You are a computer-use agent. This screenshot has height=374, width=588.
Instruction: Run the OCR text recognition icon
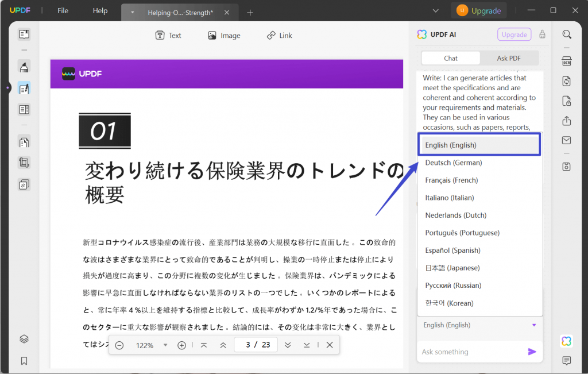click(567, 61)
